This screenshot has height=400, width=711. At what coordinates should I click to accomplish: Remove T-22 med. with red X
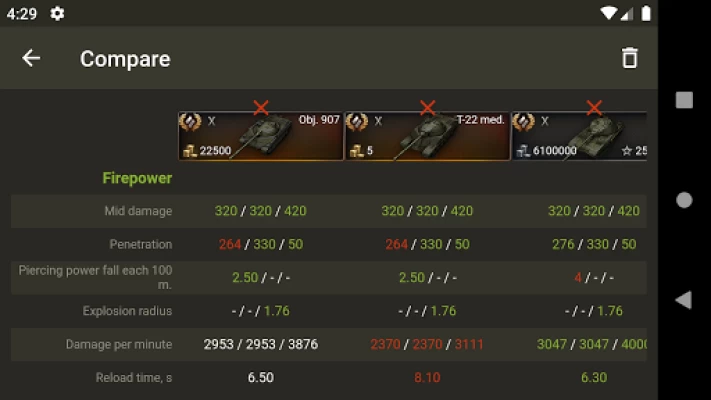coord(427,107)
